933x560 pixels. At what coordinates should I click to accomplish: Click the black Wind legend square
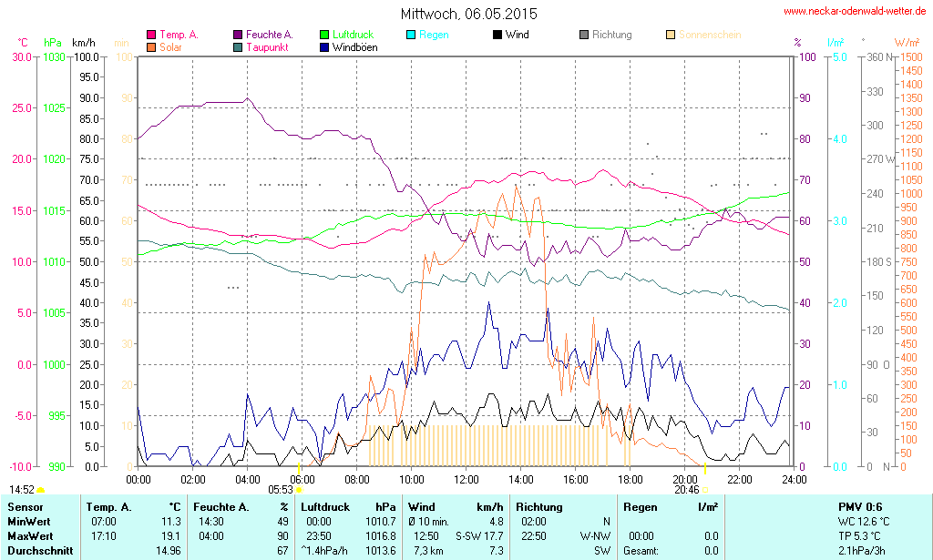[x=497, y=36]
